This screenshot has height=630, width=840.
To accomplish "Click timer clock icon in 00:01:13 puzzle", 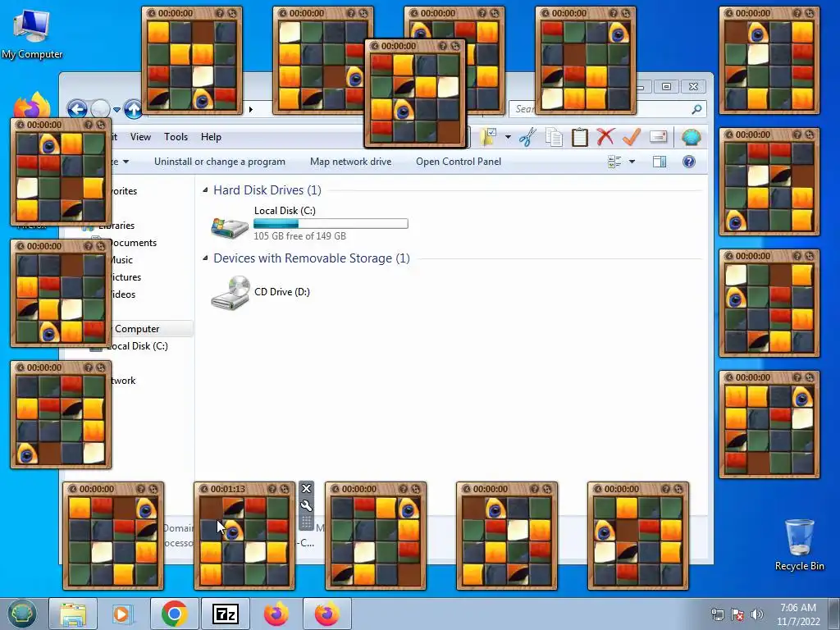I will (x=204, y=489).
